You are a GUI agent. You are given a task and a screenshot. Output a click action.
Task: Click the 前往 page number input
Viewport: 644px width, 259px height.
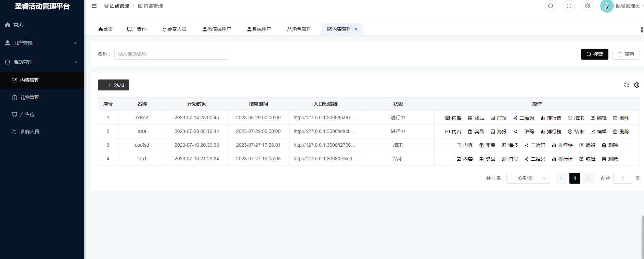[x=623, y=178]
